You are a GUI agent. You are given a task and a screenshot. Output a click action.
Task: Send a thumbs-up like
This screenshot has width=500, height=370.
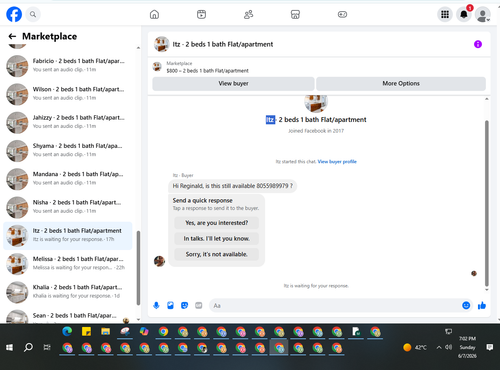[x=482, y=305]
